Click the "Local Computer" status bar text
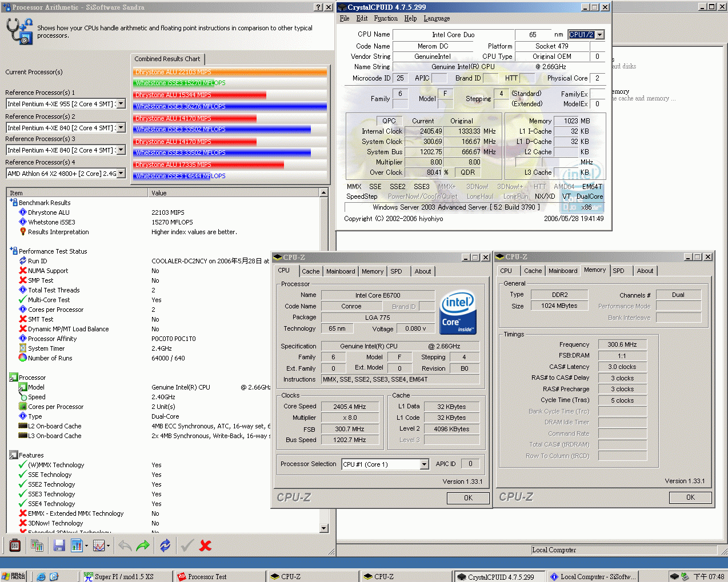The image size is (728, 582). [554, 550]
